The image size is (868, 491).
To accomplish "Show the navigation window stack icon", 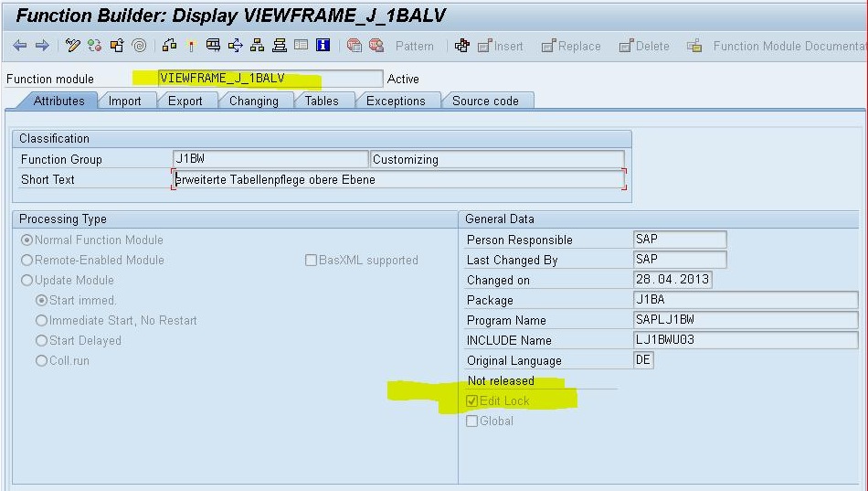I will click(x=280, y=46).
